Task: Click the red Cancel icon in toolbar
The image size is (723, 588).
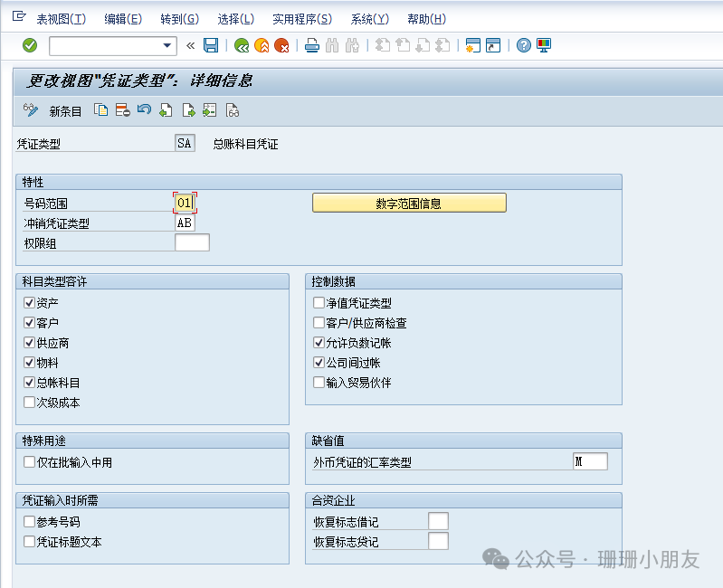Action: click(x=281, y=45)
